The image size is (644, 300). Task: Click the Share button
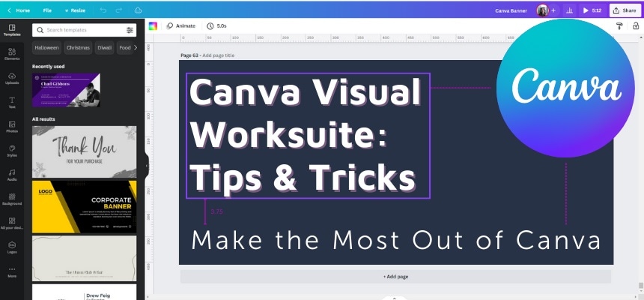point(625,10)
